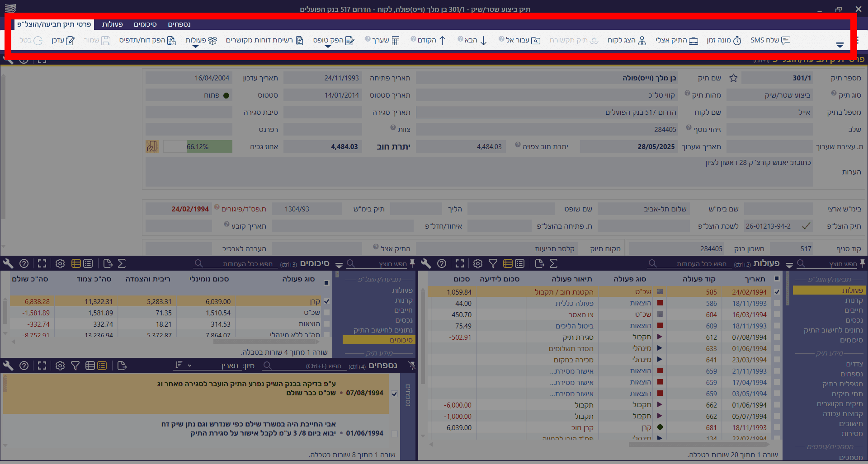The height and width of the screenshot is (464, 868).
Task: Click filter funnel in נספחים panel
Action: pyautogui.click(x=75, y=366)
